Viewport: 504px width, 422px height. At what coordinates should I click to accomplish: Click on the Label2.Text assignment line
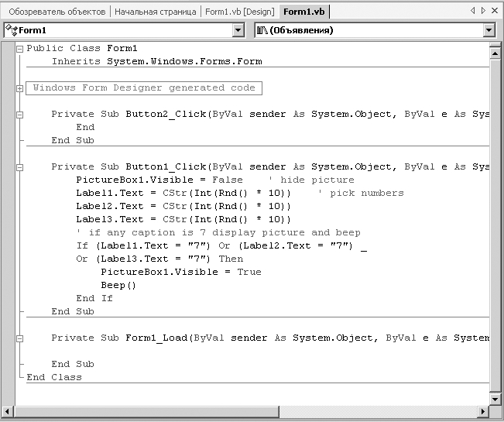click(x=183, y=206)
